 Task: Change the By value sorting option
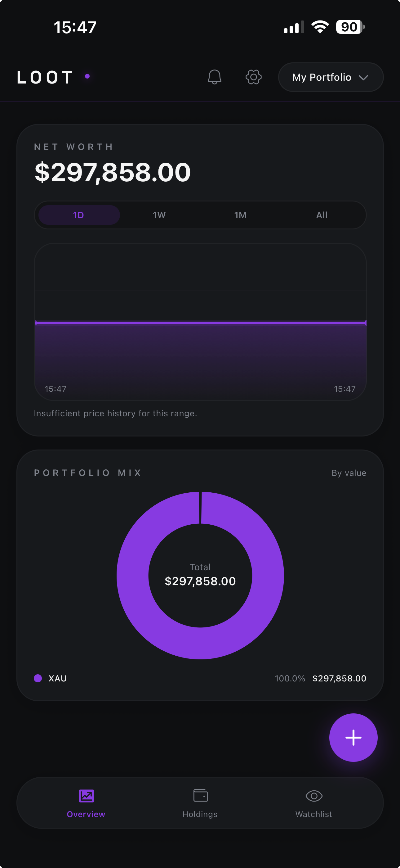(349, 473)
